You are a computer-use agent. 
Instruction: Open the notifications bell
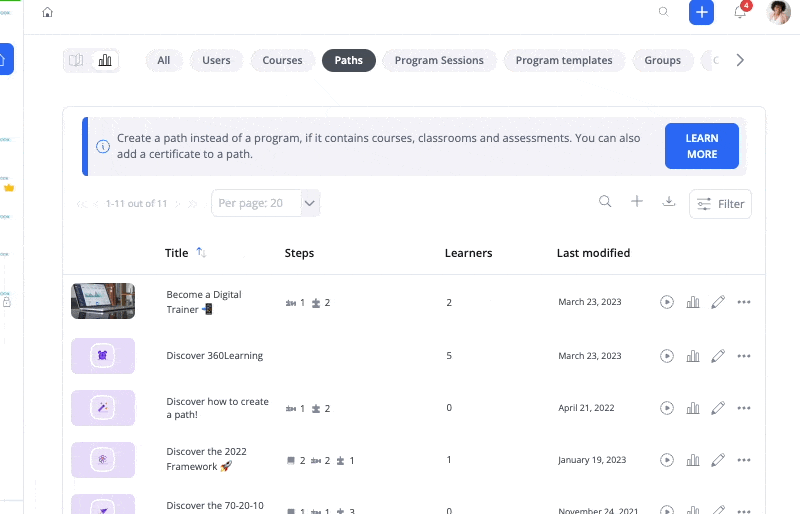[740, 12]
